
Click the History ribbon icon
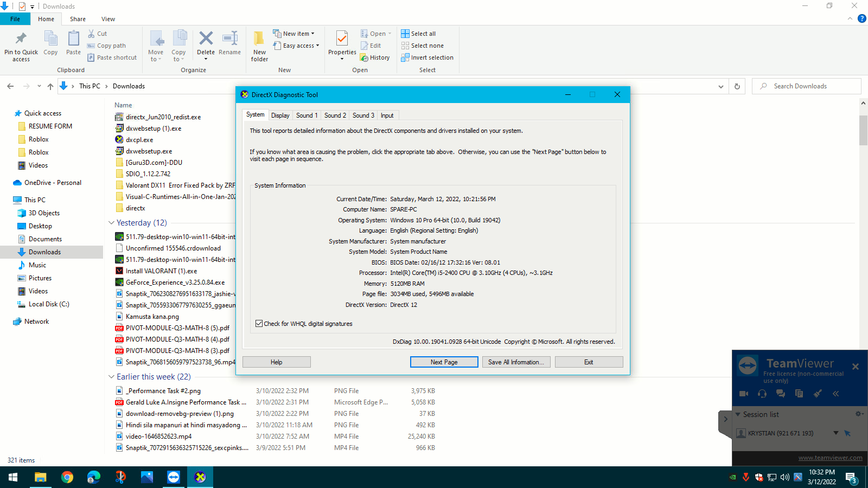[375, 57]
